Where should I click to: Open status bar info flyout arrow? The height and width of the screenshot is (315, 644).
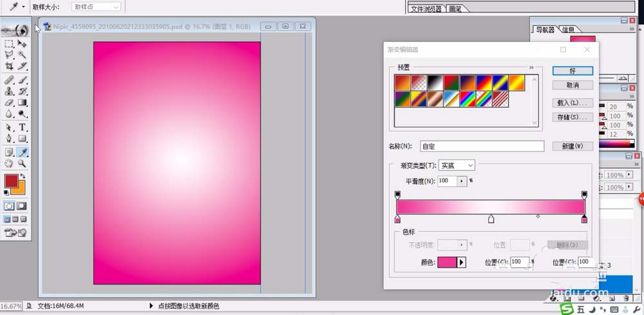coord(151,306)
